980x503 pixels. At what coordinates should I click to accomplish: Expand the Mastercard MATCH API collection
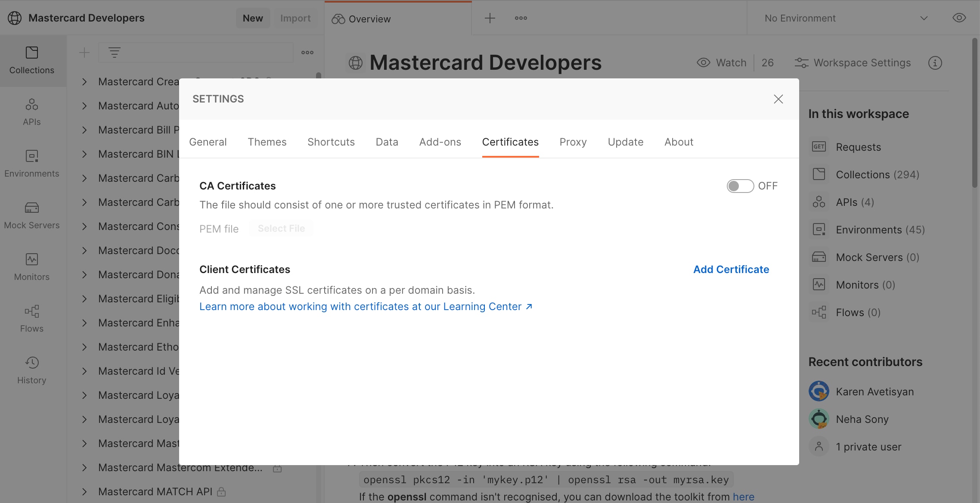pyautogui.click(x=84, y=491)
